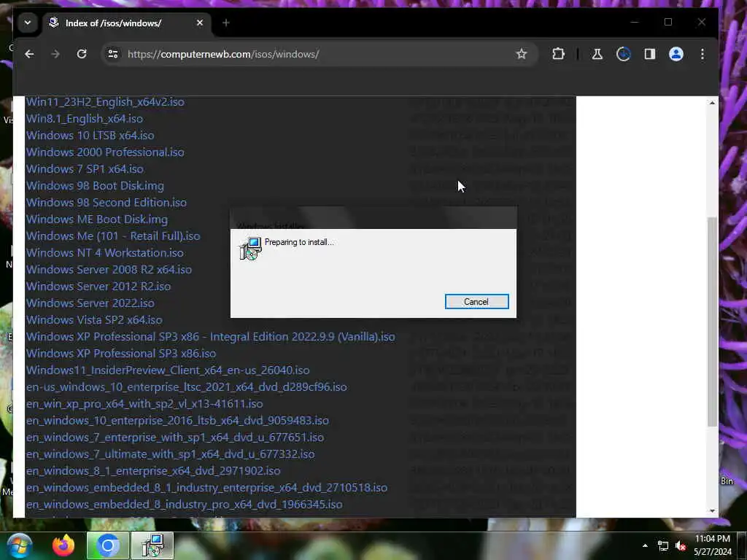This screenshot has height=560, width=747.
Task: Open Windows ME Boot Disk.img link
Action: point(97,219)
